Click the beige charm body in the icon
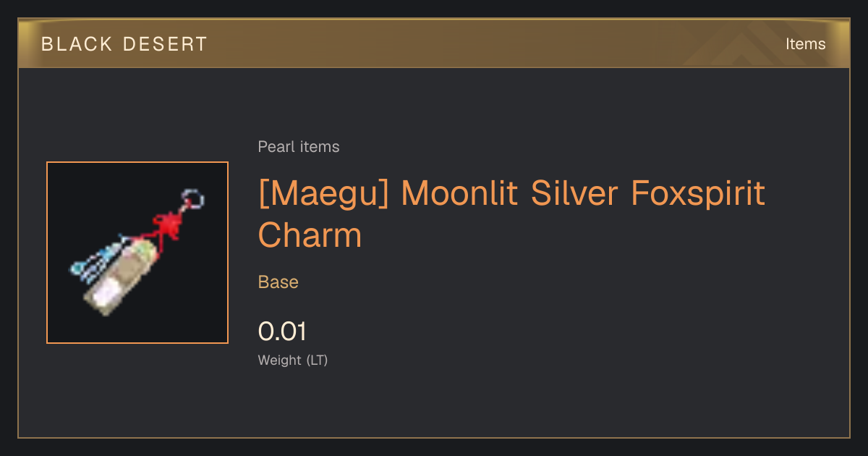Viewport: 868px width, 456px height. tap(121, 280)
